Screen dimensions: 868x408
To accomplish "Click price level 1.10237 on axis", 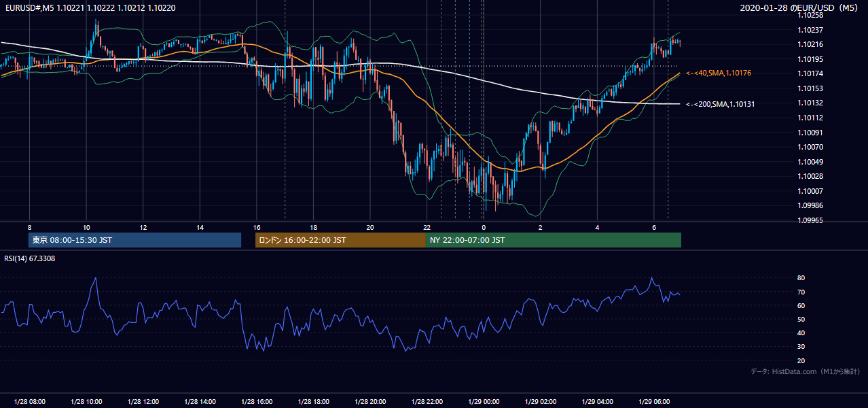I will tap(810, 30).
